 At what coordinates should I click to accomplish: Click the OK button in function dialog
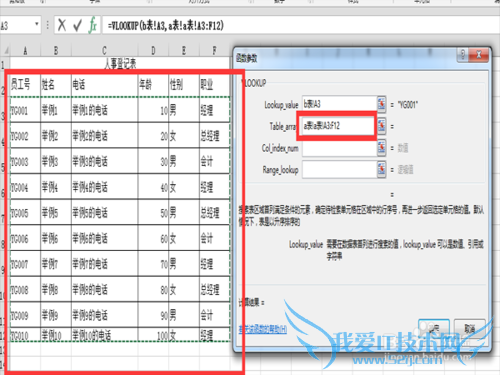pos(434,329)
